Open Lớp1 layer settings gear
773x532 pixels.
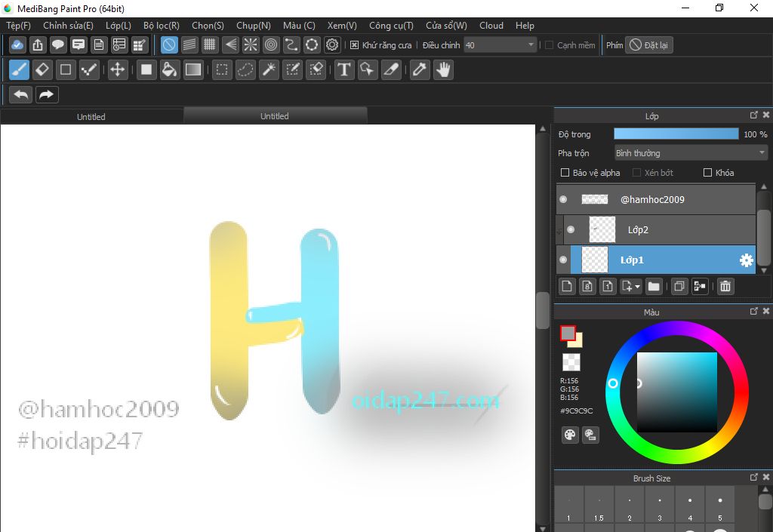(x=747, y=260)
